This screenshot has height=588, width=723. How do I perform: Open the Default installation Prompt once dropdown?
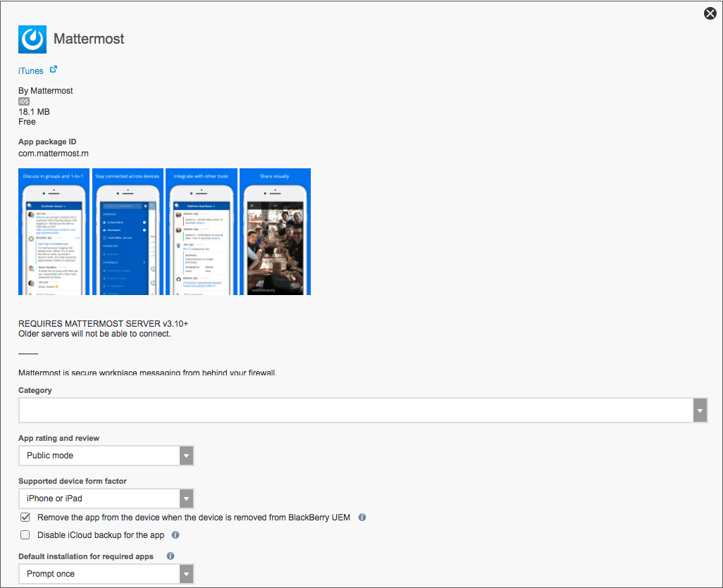tap(106, 574)
